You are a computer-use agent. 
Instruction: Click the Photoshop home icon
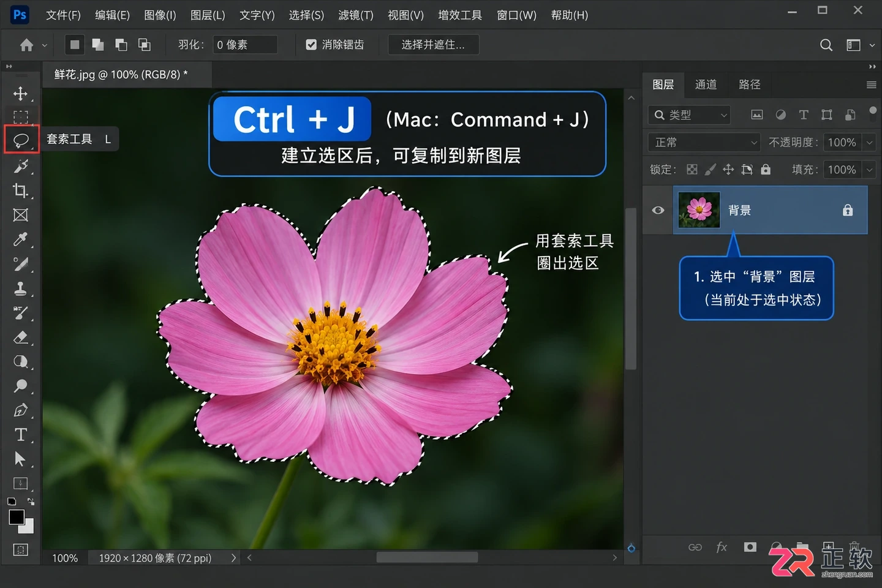(26, 45)
